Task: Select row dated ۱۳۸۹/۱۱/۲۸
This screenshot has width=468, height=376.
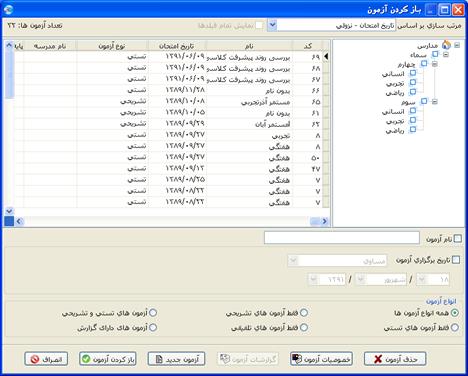Action: tap(169, 90)
